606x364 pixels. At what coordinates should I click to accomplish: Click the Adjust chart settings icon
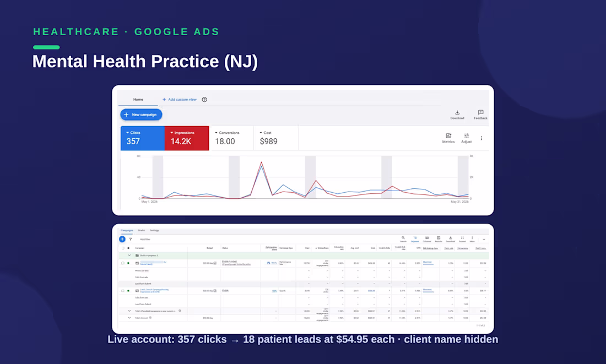(467, 135)
